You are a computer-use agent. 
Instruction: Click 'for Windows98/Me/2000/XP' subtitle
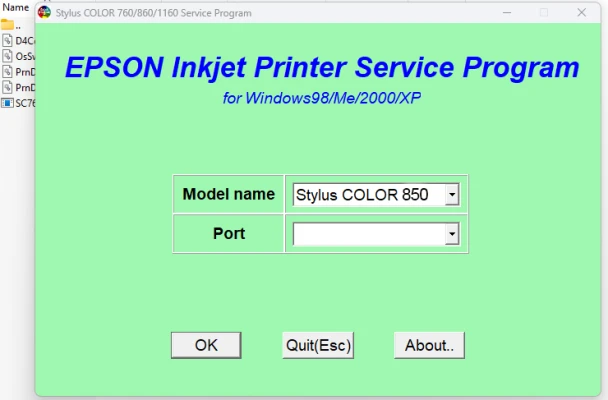click(x=322, y=98)
